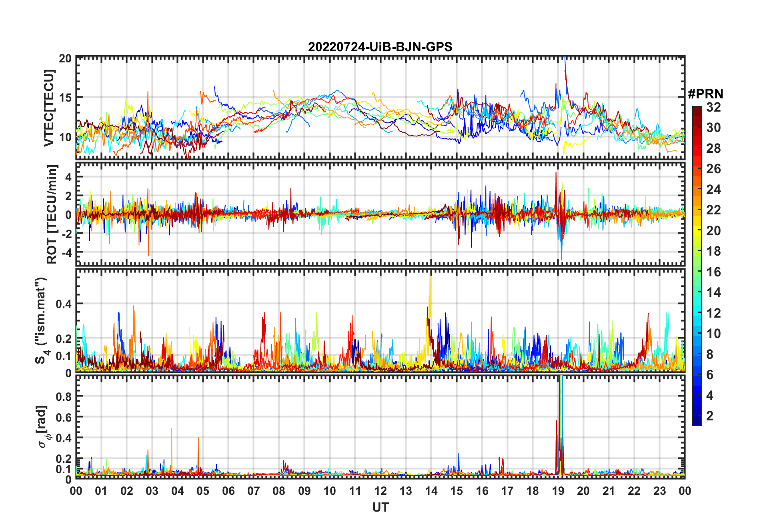Select the #PRN colorbar title
The height and width of the screenshot is (532, 761).
tap(705, 94)
